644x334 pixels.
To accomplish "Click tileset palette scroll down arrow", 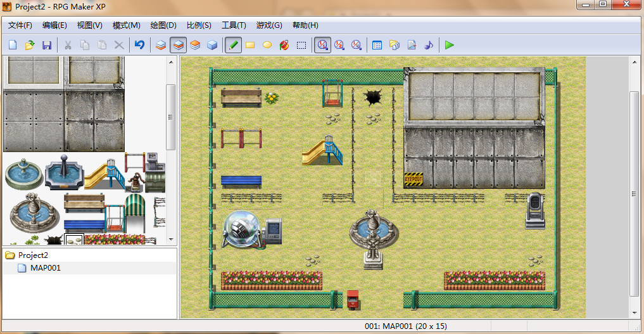I will click(171, 239).
